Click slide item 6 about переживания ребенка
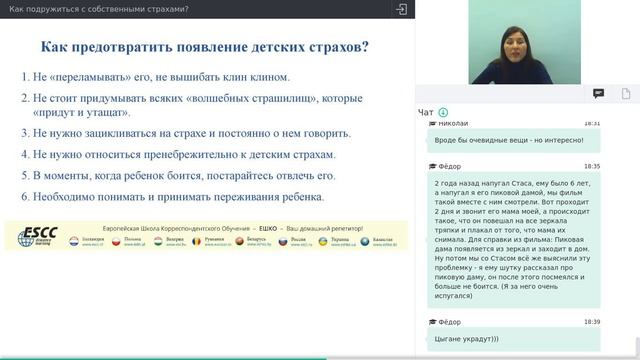This screenshot has width=640, height=360. pyautogui.click(x=173, y=197)
